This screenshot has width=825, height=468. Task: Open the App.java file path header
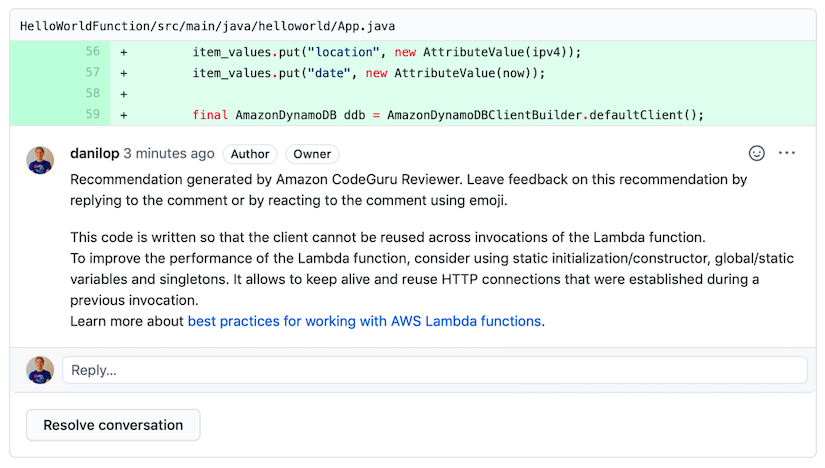(x=207, y=26)
